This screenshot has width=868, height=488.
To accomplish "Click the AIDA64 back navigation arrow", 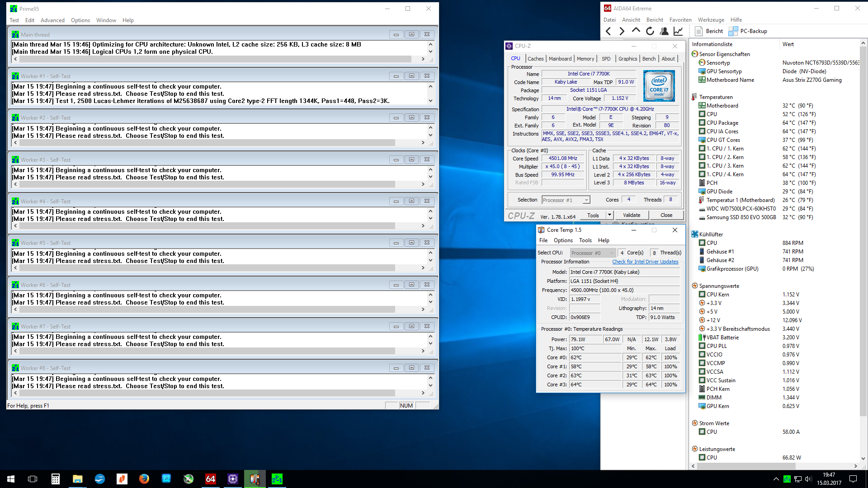I will (x=609, y=31).
